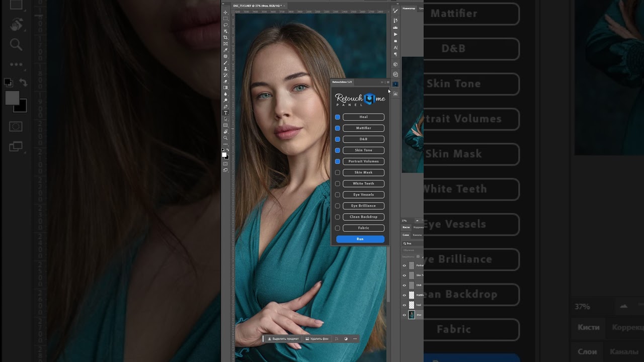644x362 pixels.
Task: Enable the Eye Vessels checkbox
Action: 338,195
